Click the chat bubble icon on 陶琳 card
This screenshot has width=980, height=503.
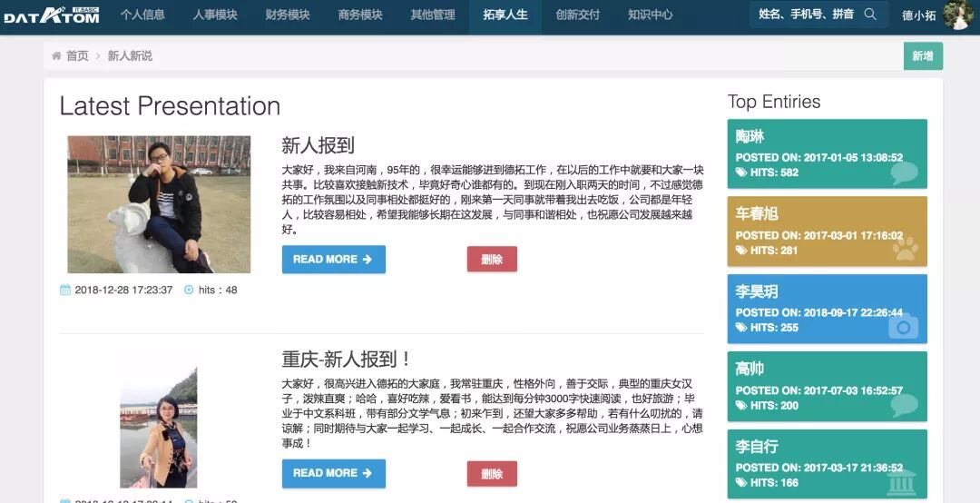[904, 173]
